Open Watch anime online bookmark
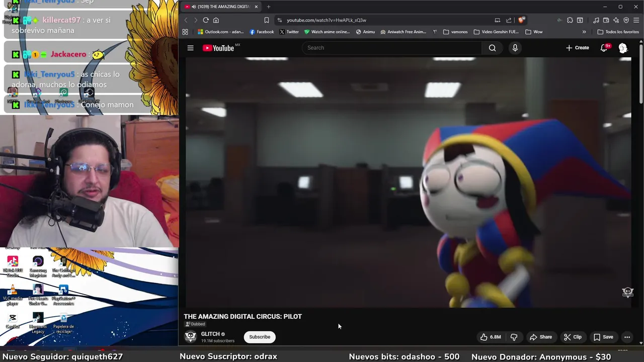This screenshot has height=362, width=644. pyautogui.click(x=327, y=32)
